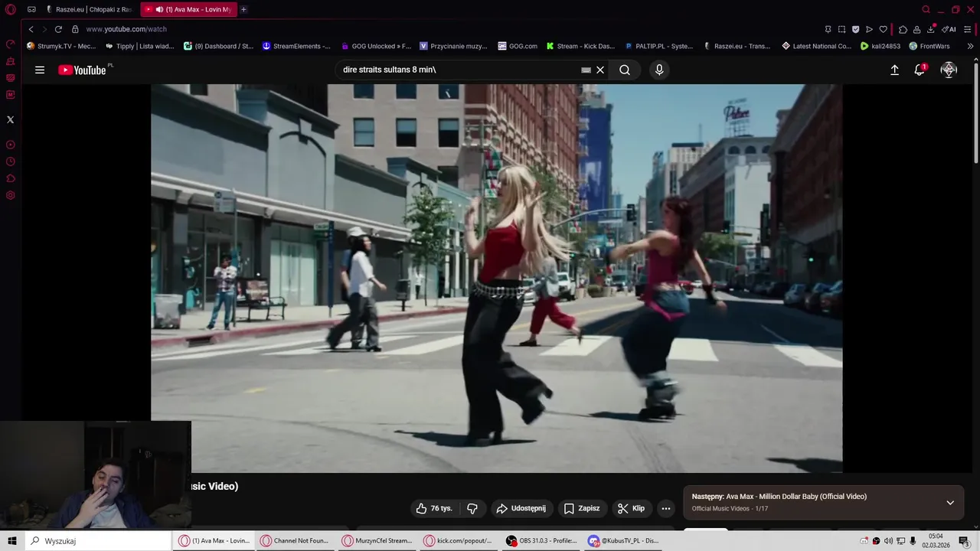980x551 pixels.
Task: Open GOG.com bookmark
Action: point(518,46)
